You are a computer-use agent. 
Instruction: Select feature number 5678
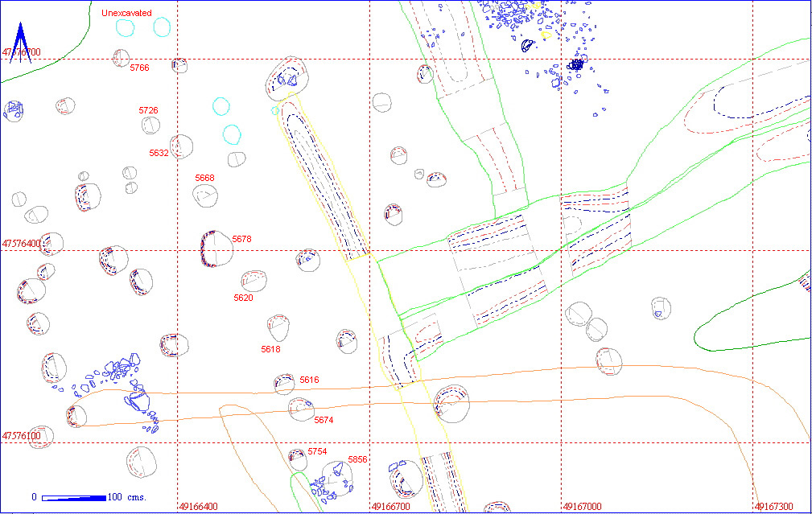coord(241,239)
